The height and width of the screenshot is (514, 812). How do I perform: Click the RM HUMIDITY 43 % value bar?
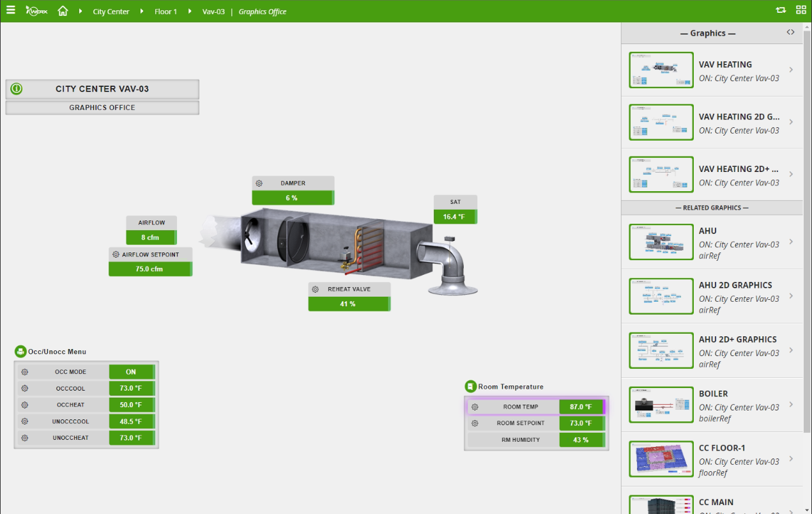click(581, 440)
